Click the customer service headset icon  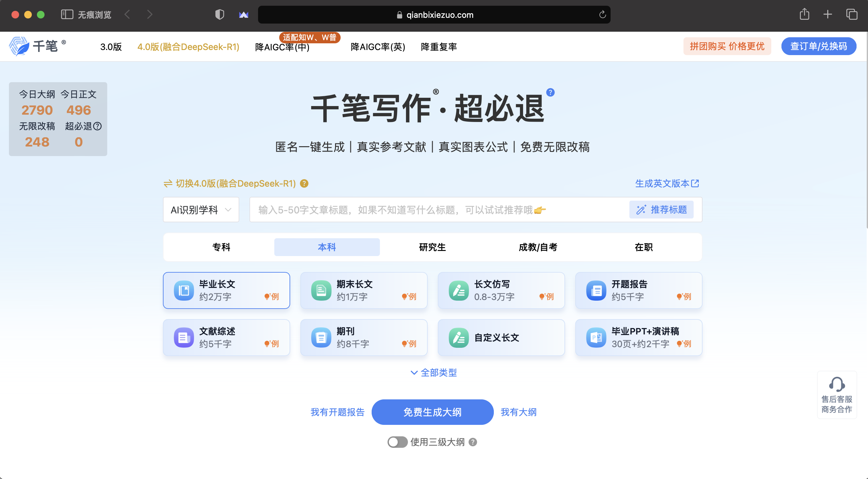click(837, 384)
